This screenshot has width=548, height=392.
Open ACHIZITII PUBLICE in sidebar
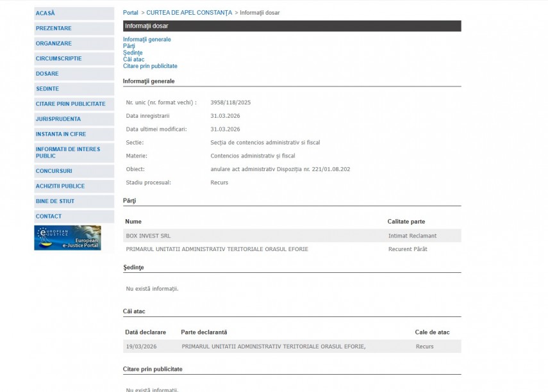click(60, 186)
